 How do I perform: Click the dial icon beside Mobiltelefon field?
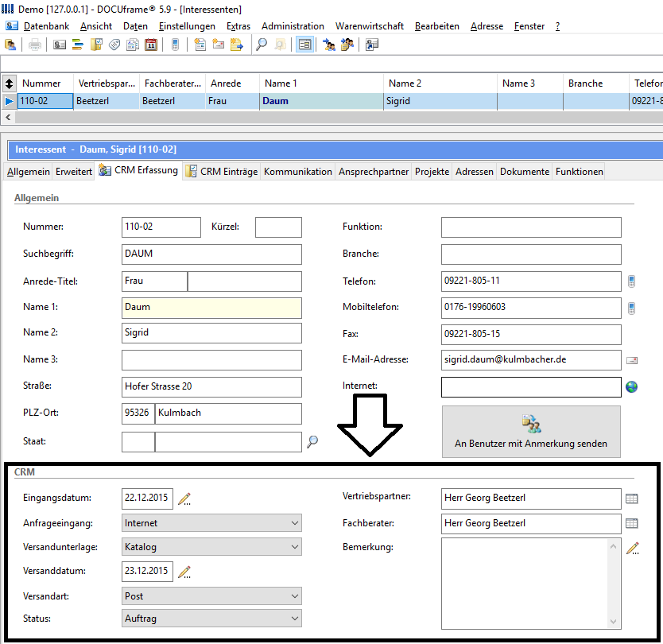pos(631,308)
